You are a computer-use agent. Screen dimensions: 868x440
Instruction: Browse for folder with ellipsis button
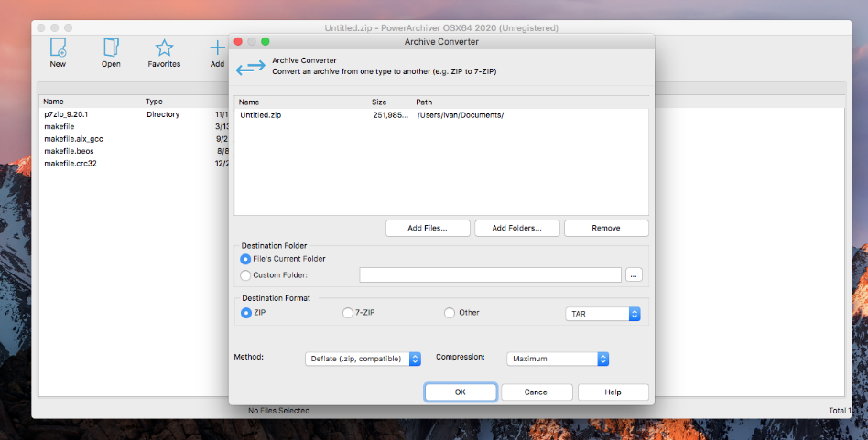point(635,274)
